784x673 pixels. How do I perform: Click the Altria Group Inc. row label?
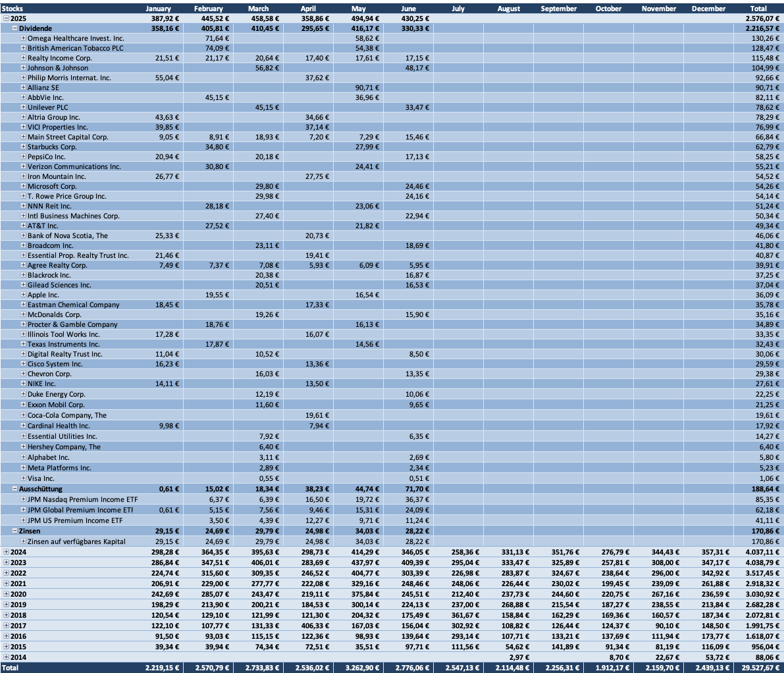point(53,117)
